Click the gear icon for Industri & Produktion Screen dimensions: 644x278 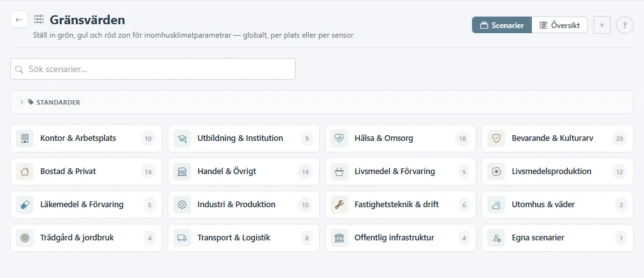pyautogui.click(x=182, y=205)
